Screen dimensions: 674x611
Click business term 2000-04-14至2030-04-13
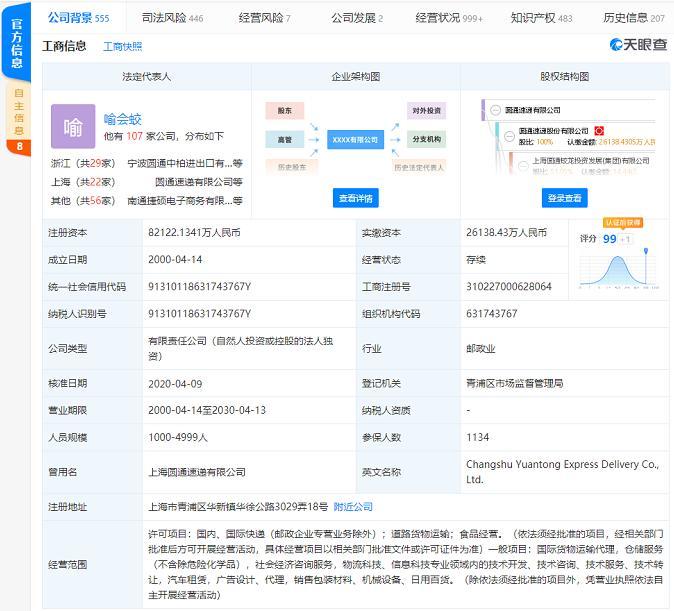point(207,410)
